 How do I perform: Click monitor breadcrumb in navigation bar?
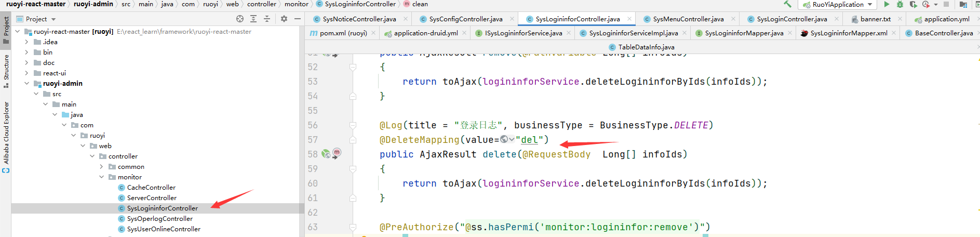(297, 4)
